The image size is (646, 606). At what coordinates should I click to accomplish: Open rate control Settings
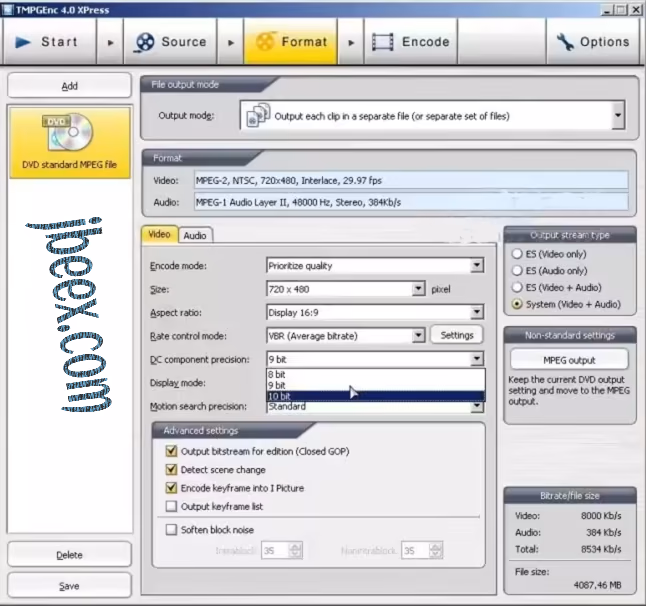(x=456, y=335)
